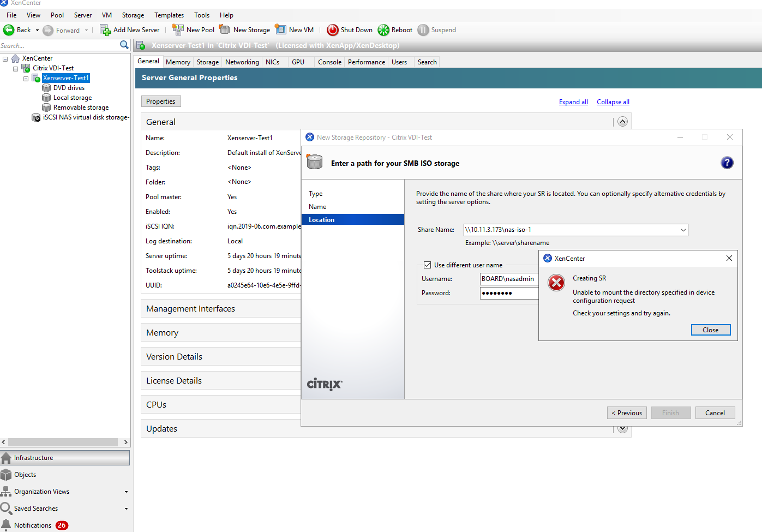Viewport: 762px width, 532px height.
Task: Click into the Search box
Action: 59,46
